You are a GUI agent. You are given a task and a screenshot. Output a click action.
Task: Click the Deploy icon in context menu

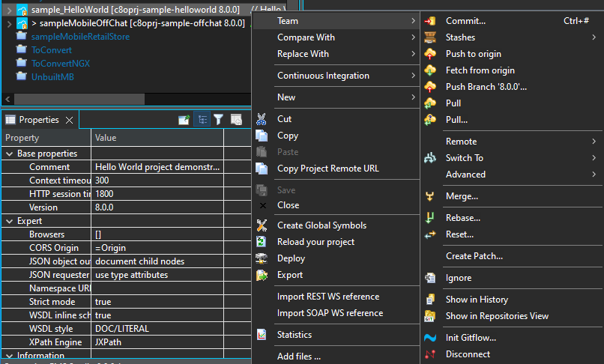pos(262,258)
